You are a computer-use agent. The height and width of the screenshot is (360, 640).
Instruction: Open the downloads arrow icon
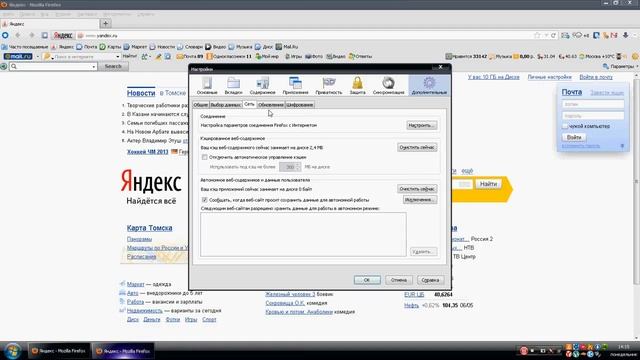point(625,36)
